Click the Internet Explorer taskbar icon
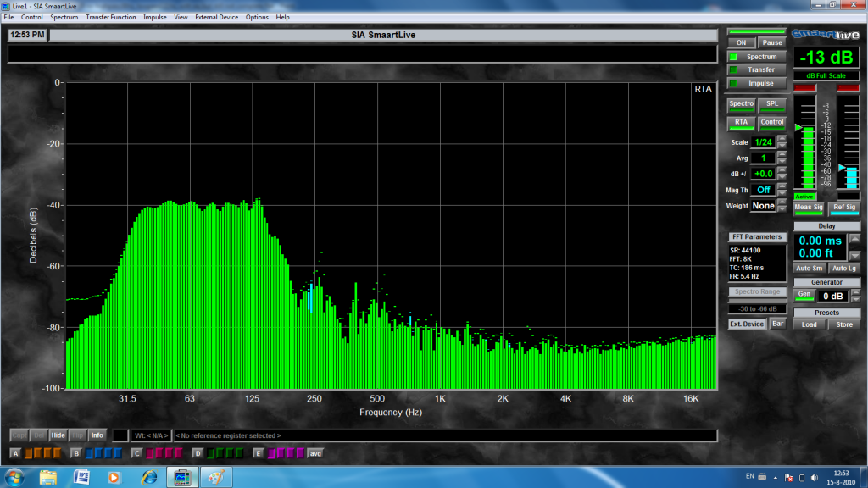 pyautogui.click(x=149, y=477)
